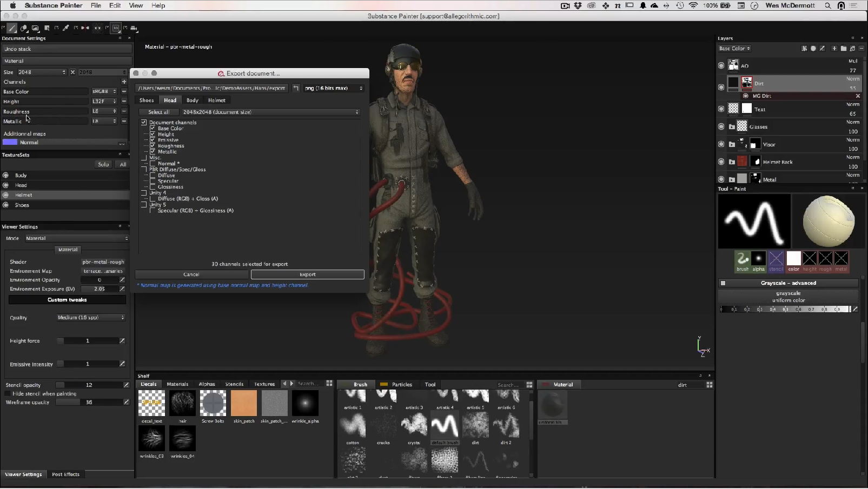Add a new folder in Layers panel
Screen dimensions: 868x489
point(843,49)
